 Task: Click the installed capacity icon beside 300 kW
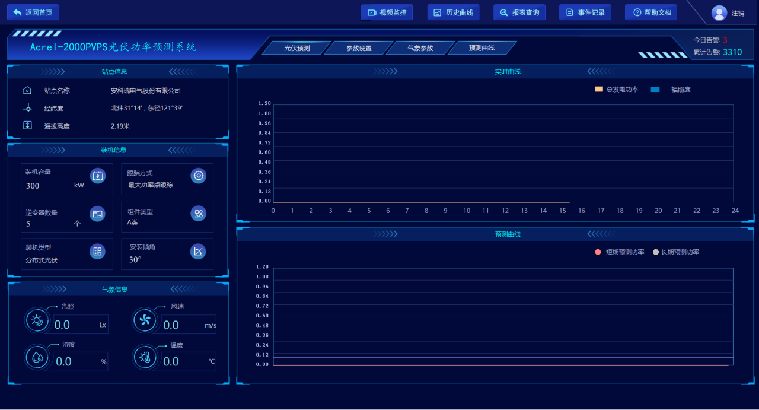click(x=98, y=176)
